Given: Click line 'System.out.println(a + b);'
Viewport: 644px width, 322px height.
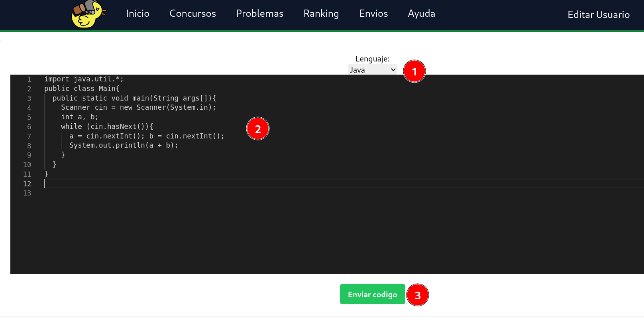Looking at the screenshot, I should 124,145.
